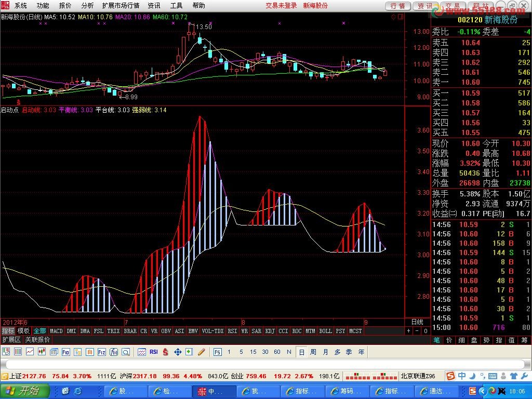
Task: Select the 指标 tab
Action: [x=8, y=331]
